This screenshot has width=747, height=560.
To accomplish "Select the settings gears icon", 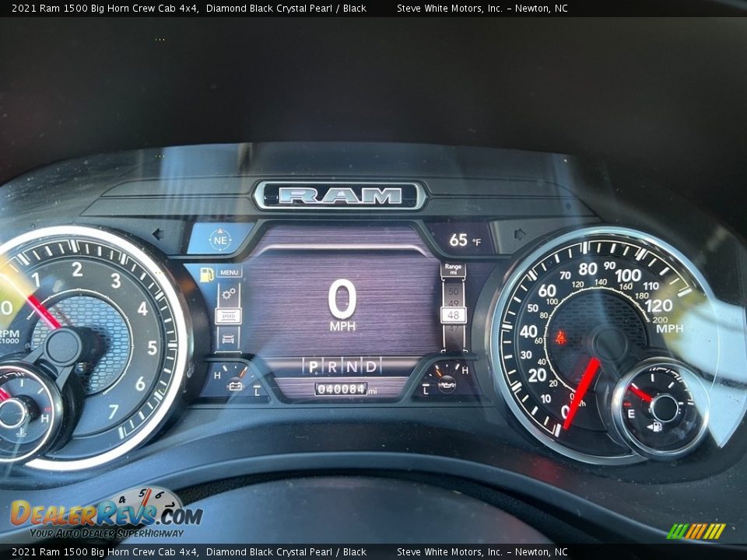I will (229, 293).
